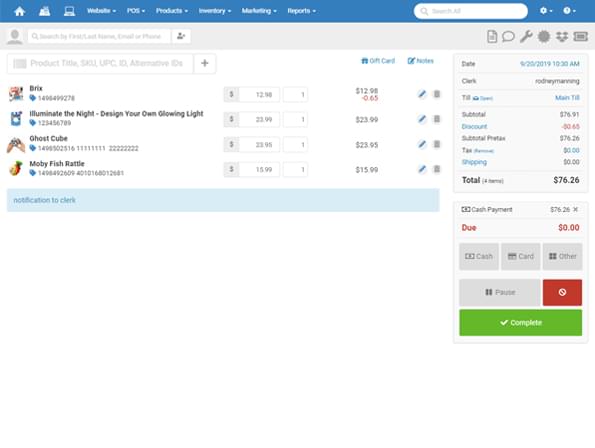Viewport: 595px width, 448px height.
Task: Click the pencil icon for Illuminate the Night
Action: click(422, 119)
